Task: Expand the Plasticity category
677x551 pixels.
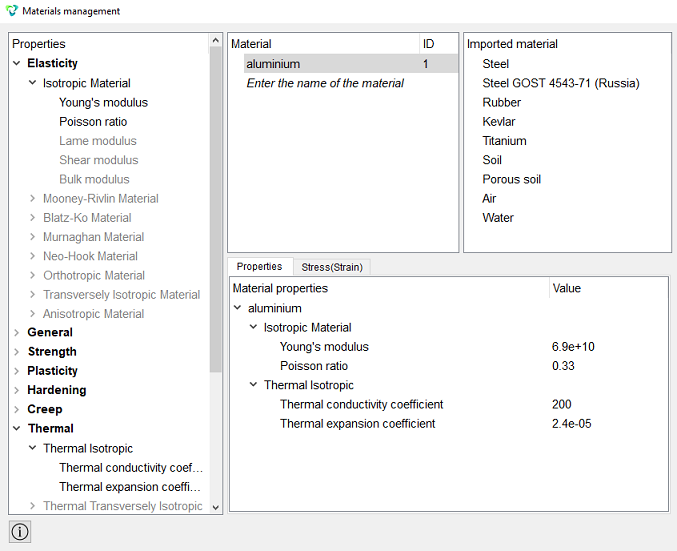Action: click(17, 371)
